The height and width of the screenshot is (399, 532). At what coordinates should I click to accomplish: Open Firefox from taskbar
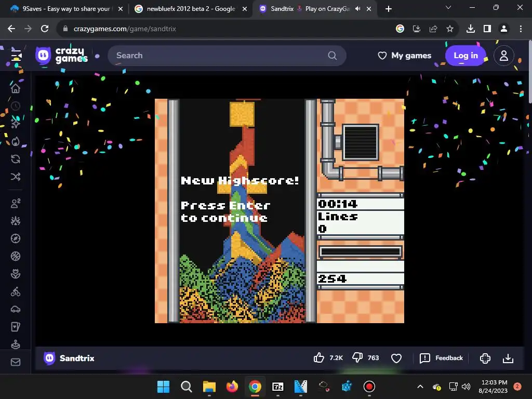(x=232, y=387)
